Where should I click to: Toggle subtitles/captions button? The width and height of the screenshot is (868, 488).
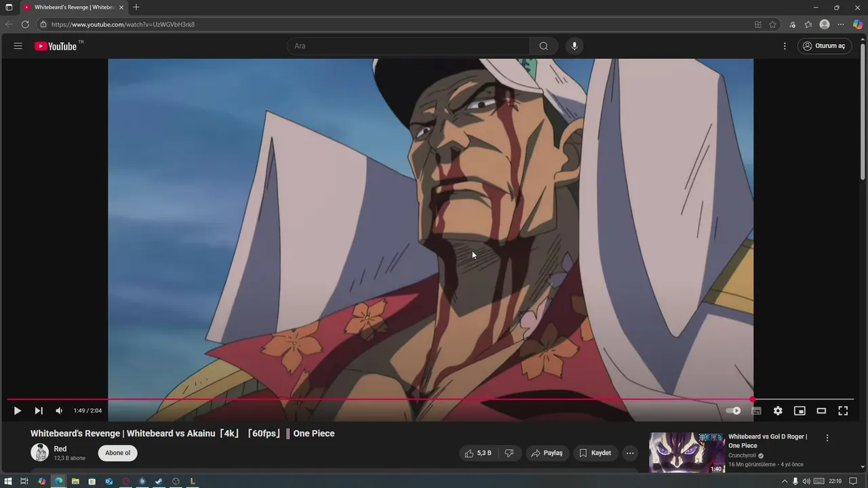click(x=756, y=411)
